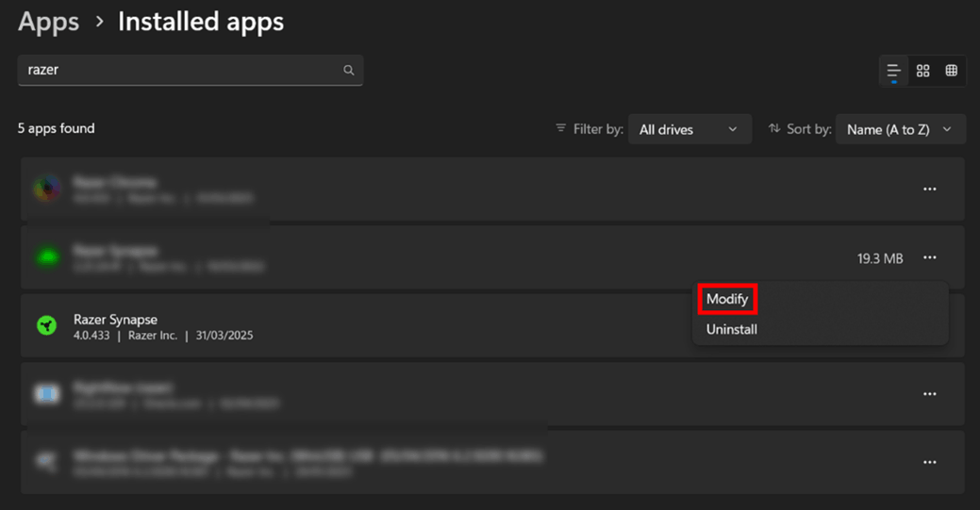
Task: Switch to table view layout
Action: point(951,72)
